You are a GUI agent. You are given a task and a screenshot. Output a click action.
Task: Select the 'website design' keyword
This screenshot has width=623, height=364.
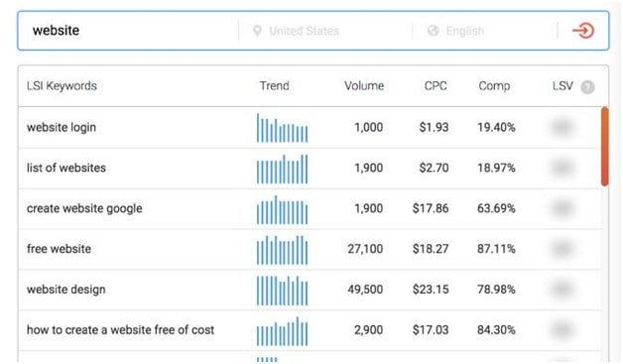point(65,290)
